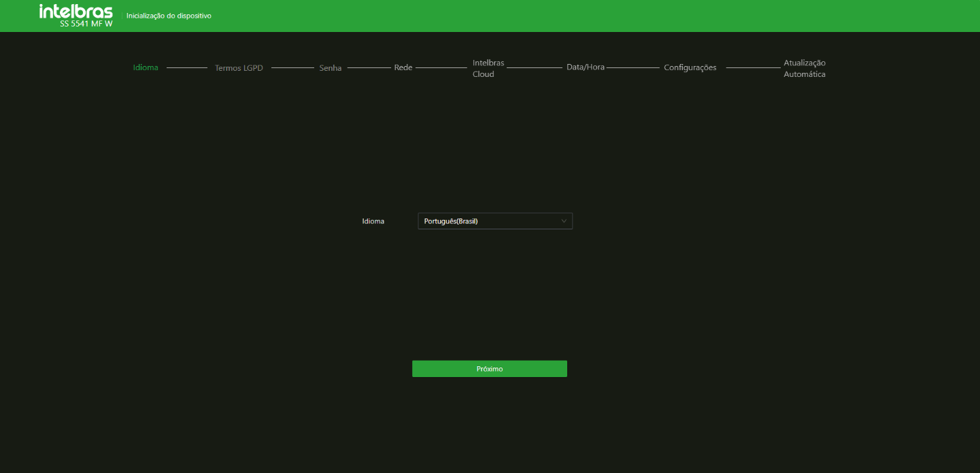Go to the Intelbras Cloud step

488,68
